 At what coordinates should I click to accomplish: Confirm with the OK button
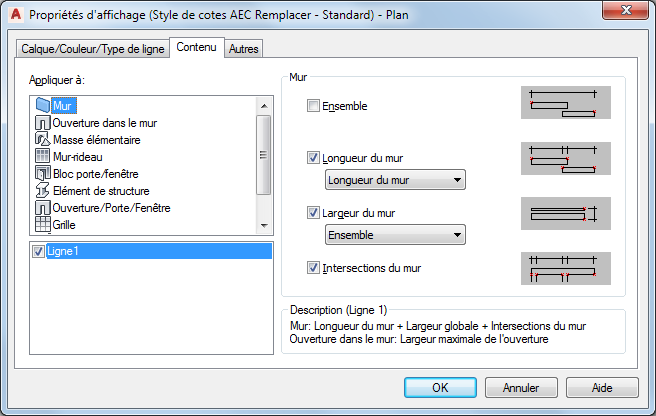point(439,387)
